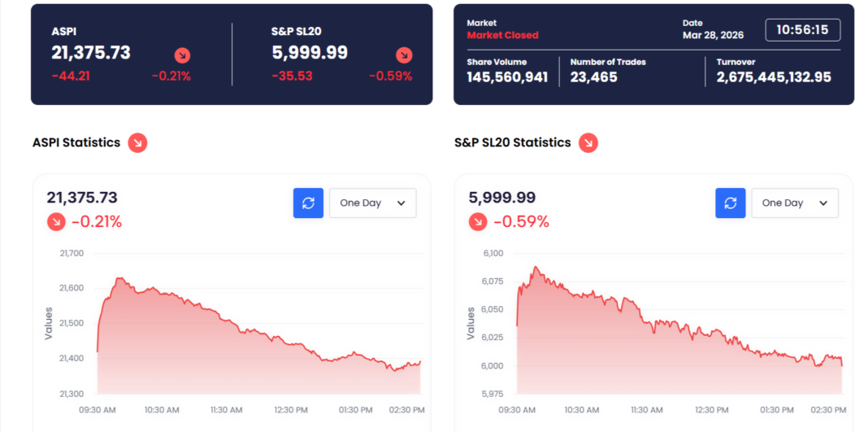
Task: Click the ASPI value 21,375.73 in header
Action: (x=91, y=53)
